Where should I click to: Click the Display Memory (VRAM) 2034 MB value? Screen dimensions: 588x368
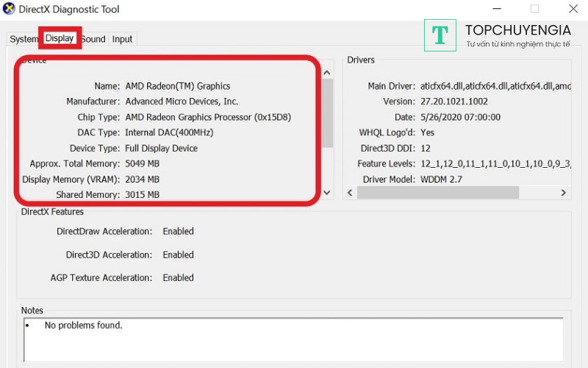pos(143,180)
